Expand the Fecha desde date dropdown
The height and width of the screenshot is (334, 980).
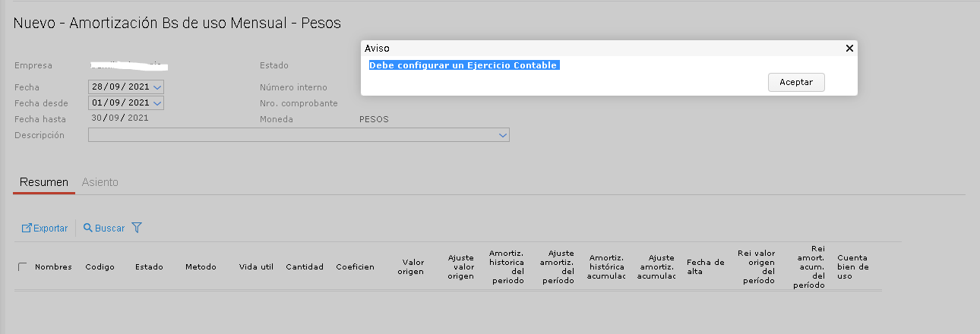pyautogui.click(x=157, y=102)
